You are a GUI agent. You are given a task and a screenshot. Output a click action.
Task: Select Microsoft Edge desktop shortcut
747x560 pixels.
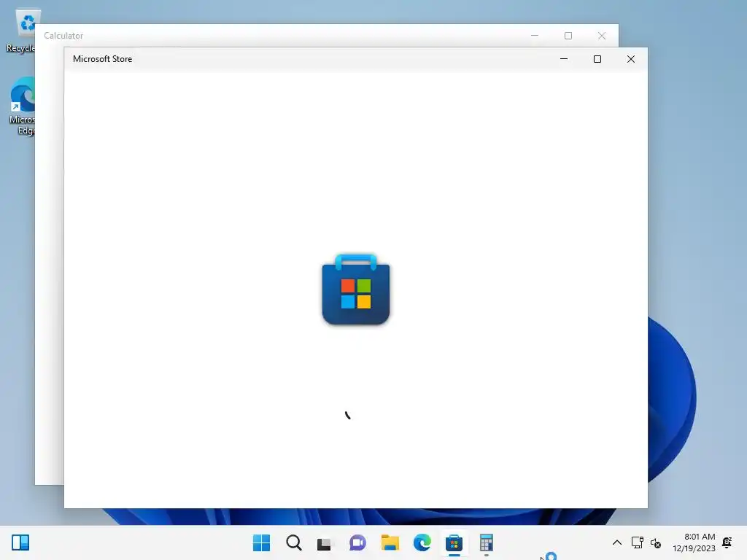pos(22,106)
